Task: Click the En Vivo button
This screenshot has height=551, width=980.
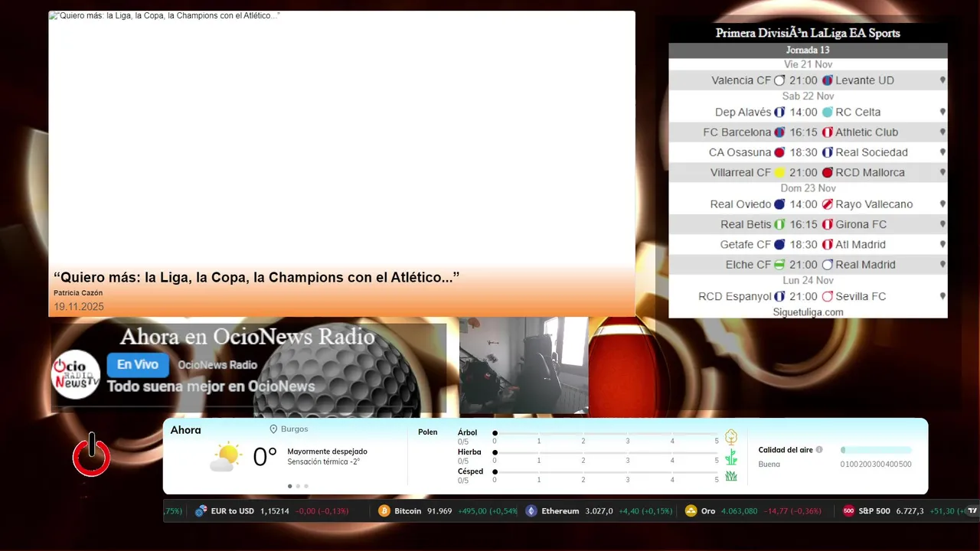Action: [x=138, y=365]
